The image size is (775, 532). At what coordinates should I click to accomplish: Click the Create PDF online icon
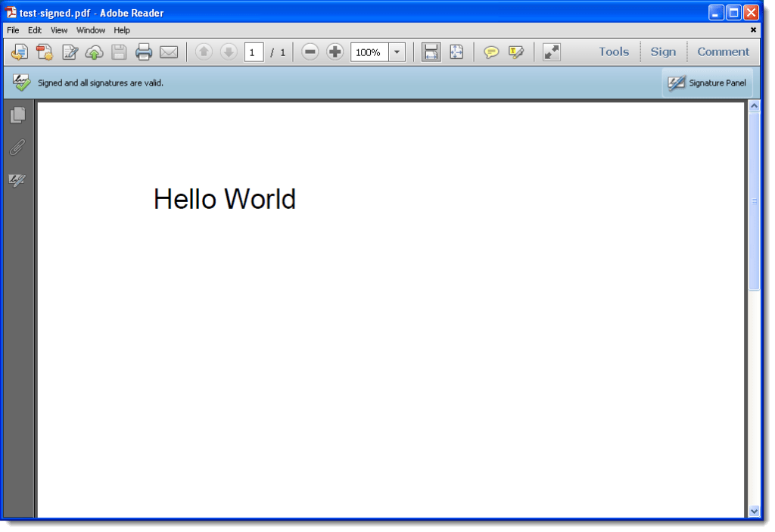(x=45, y=52)
